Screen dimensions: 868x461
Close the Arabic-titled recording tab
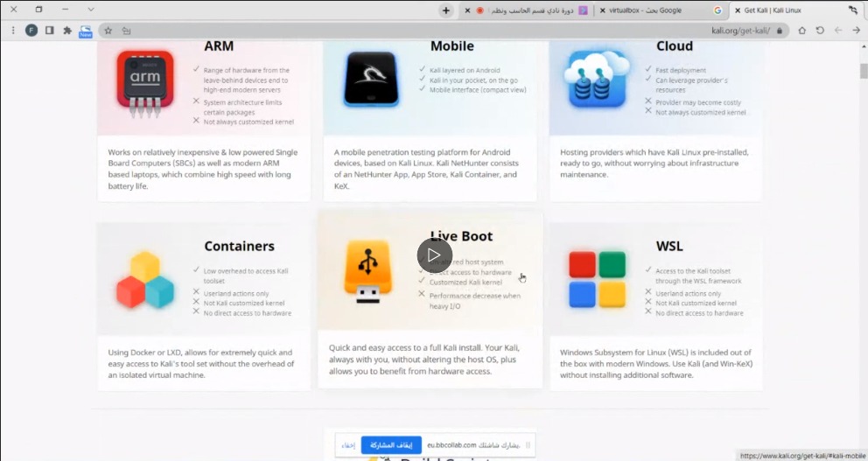467,10
